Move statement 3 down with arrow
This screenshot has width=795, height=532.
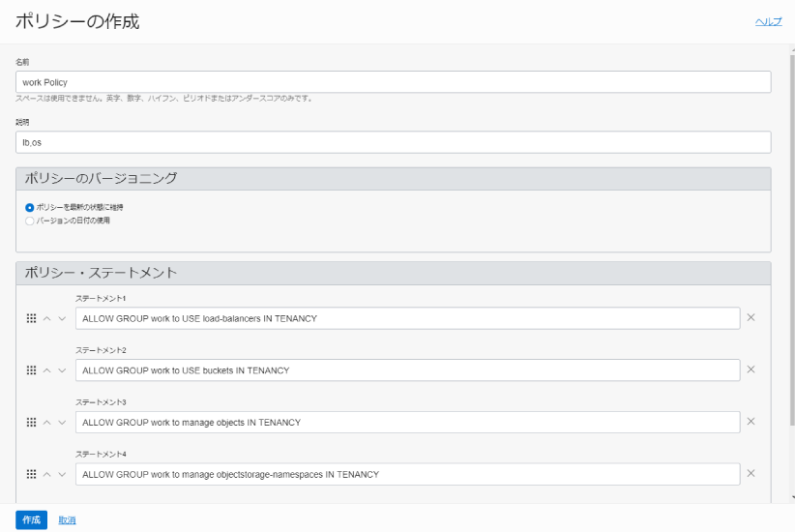[x=62, y=423]
